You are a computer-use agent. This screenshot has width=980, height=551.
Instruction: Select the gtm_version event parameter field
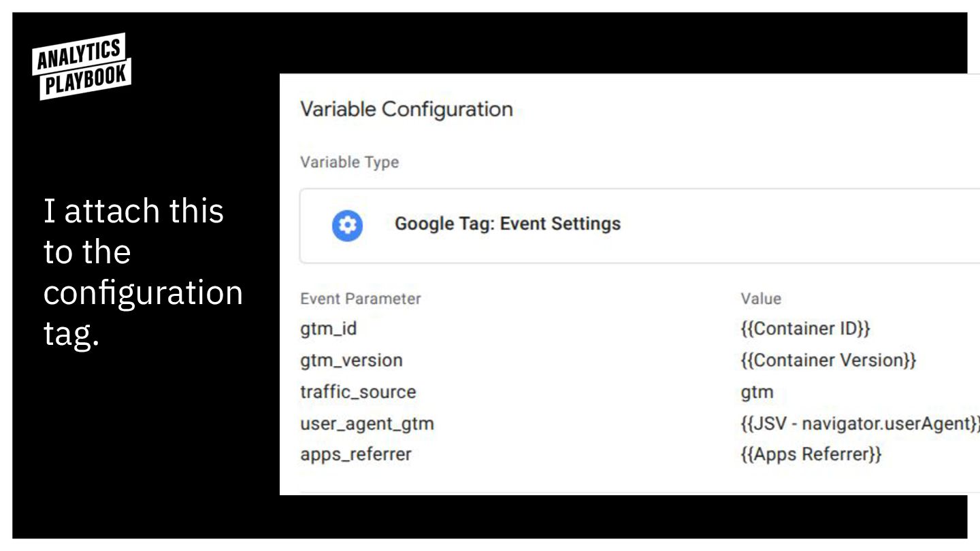coord(351,361)
